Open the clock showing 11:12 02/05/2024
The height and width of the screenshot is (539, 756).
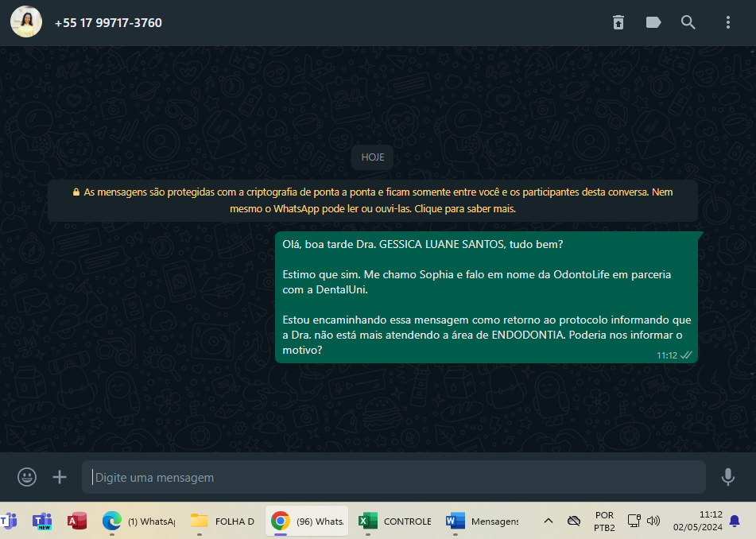click(698, 521)
